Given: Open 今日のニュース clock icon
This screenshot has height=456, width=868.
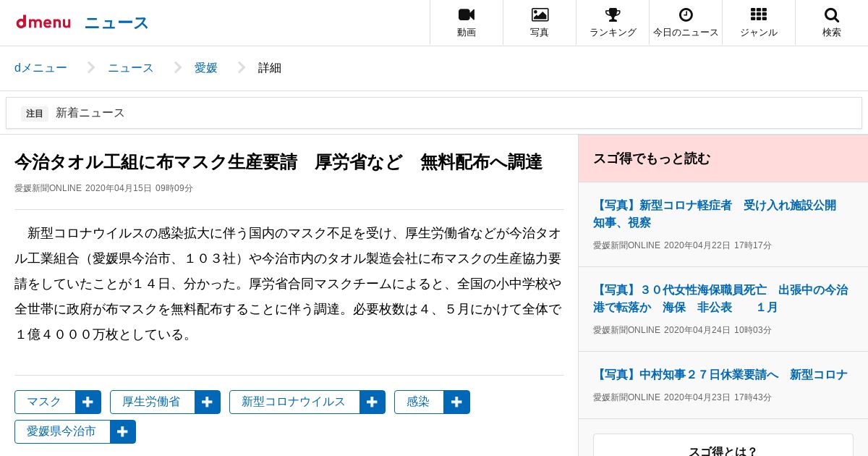Looking at the screenshot, I should (x=686, y=14).
